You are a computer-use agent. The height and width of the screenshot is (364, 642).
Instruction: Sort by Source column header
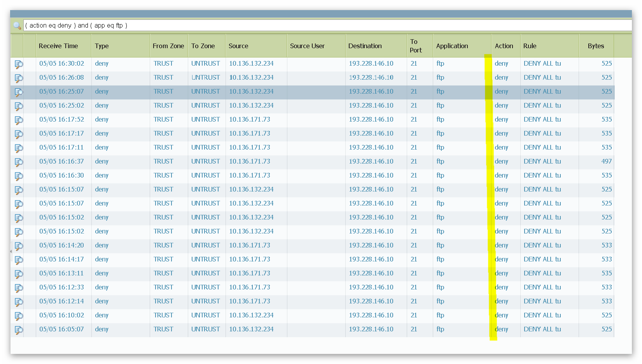(256, 46)
